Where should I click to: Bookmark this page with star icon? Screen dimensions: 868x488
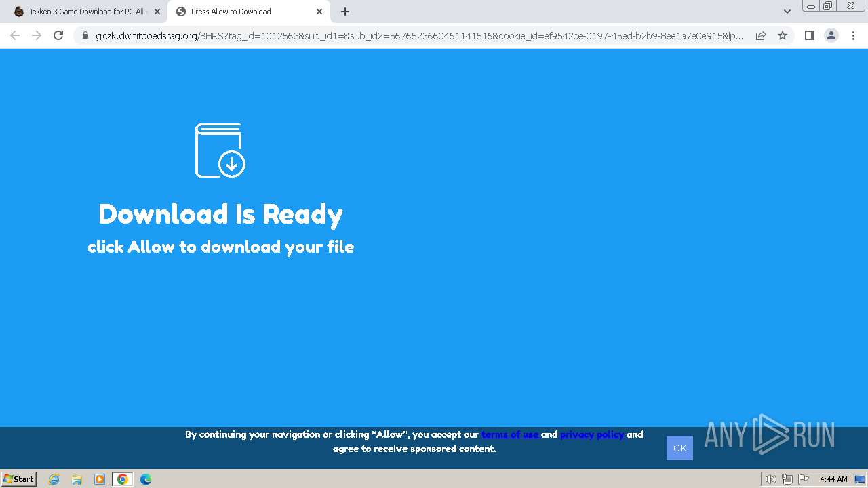point(783,35)
